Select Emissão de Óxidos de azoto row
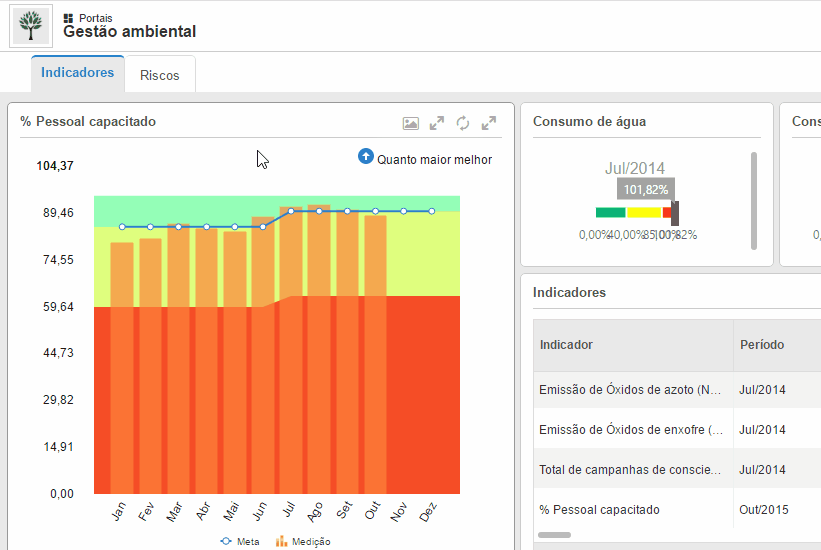This screenshot has height=550, width=821. click(630, 390)
